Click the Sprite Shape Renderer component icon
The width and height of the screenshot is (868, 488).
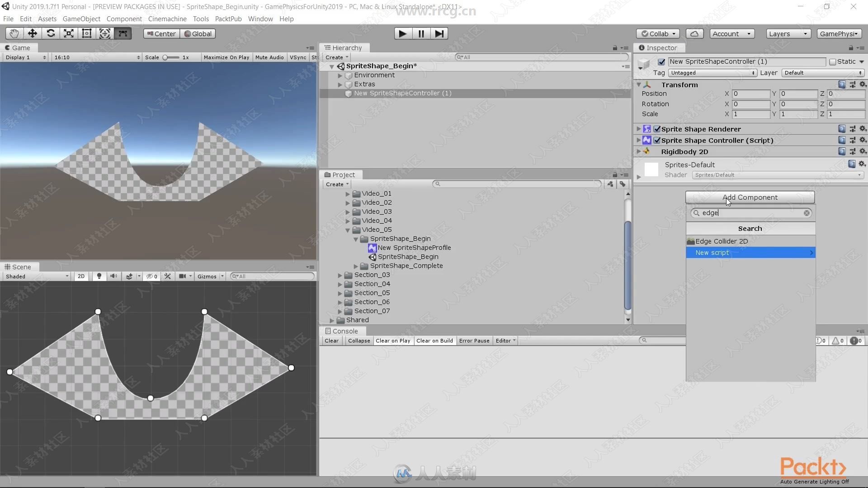(646, 129)
